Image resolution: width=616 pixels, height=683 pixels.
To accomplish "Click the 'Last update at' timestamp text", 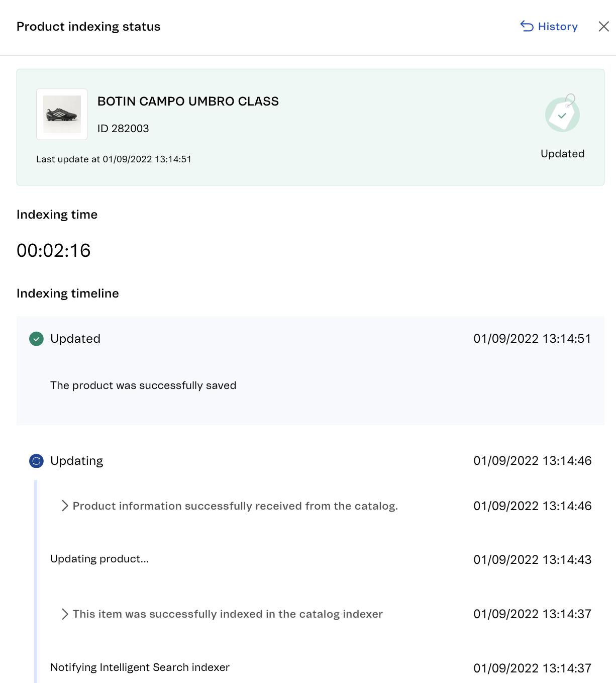I will (114, 159).
